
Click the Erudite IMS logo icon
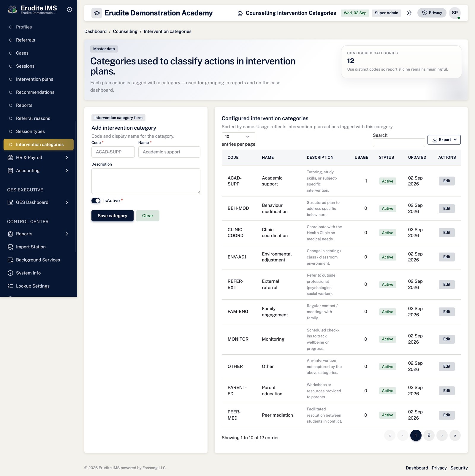click(12, 10)
